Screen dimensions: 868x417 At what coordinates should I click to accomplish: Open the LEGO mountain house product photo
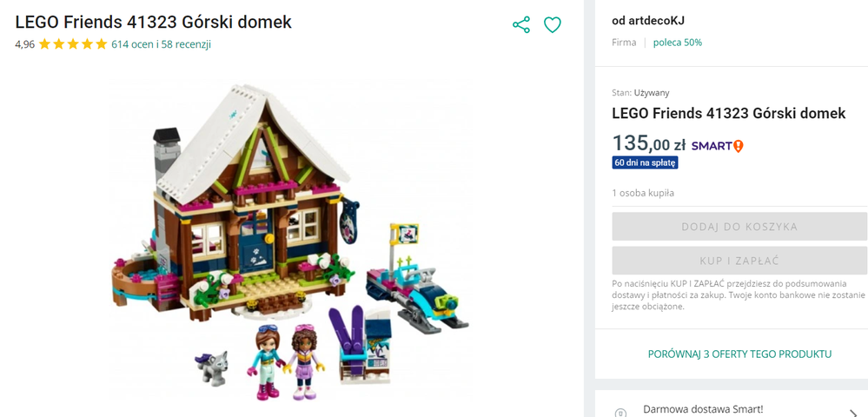pyautogui.click(x=290, y=242)
